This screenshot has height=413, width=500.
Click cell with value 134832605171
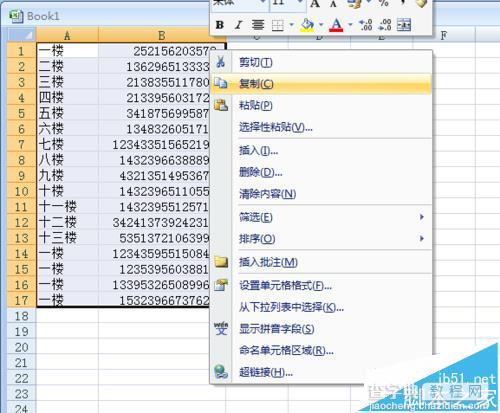coord(154,129)
